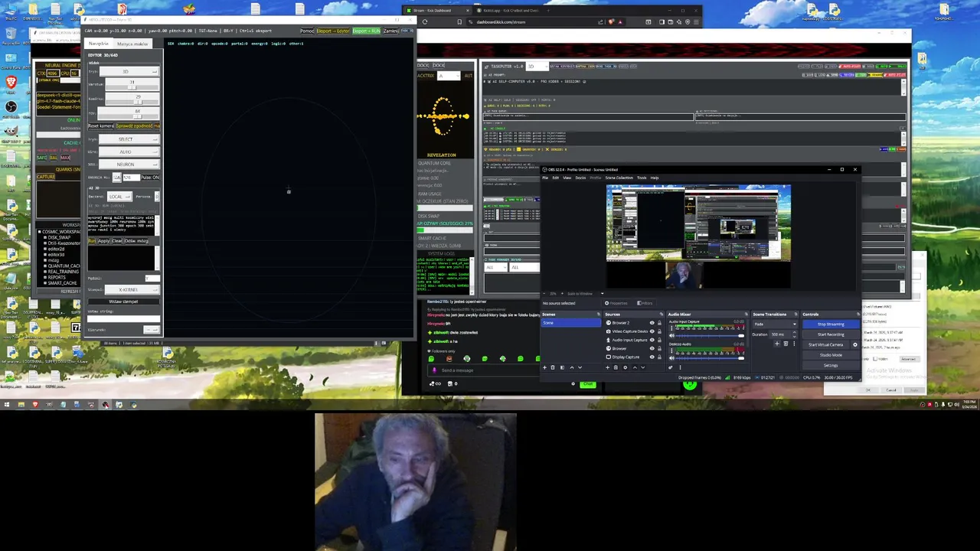This screenshot has width=980, height=551.
Task: Select Scene entry in OBS Scenes list
Action: (x=571, y=323)
